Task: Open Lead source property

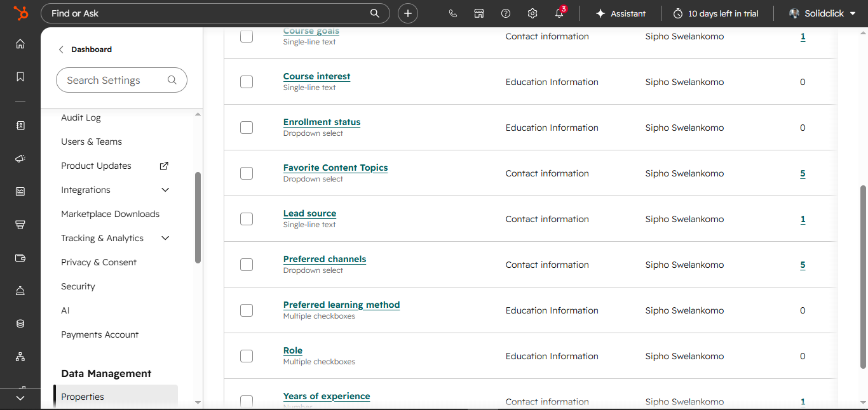Action: [x=309, y=213]
